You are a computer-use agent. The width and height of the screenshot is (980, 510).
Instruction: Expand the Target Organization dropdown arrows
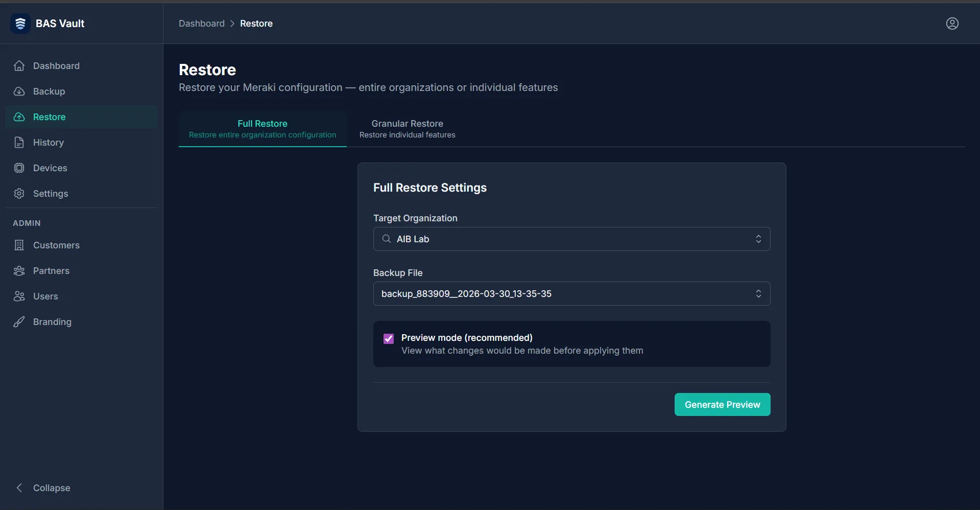(x=758, y=239)
